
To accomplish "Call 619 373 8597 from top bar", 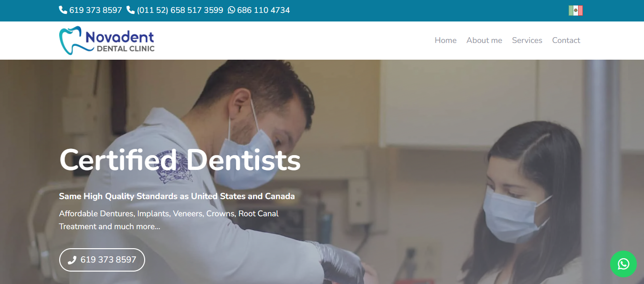I will point(95,10).
